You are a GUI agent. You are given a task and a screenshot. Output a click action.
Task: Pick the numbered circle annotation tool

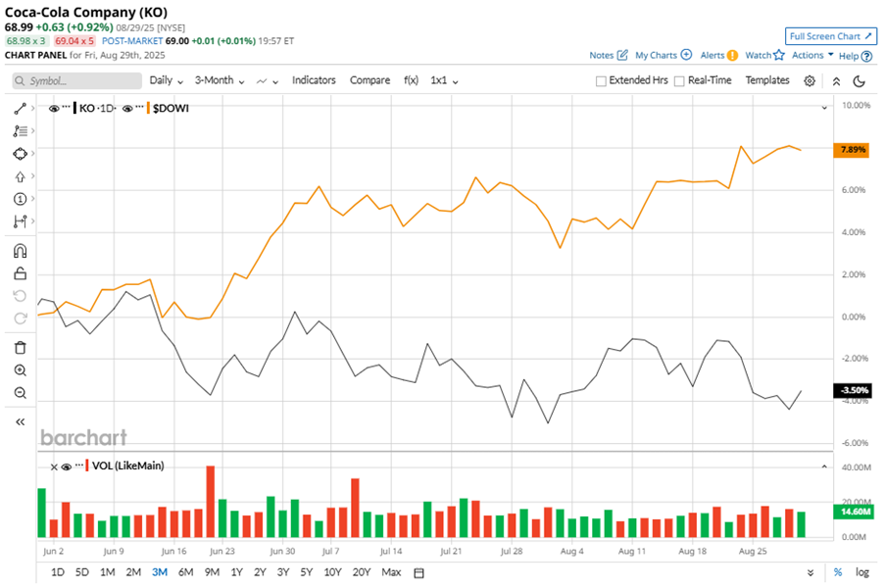[x=21, y=199]
